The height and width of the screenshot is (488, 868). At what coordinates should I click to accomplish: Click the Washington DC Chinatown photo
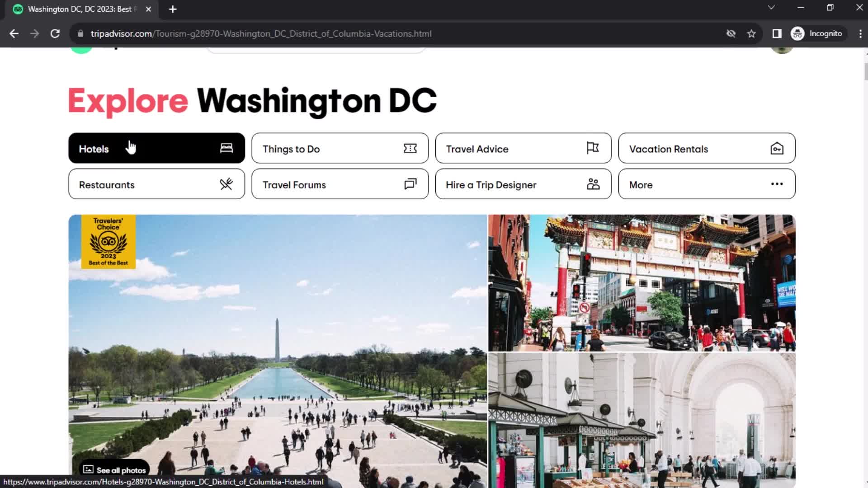641,283
